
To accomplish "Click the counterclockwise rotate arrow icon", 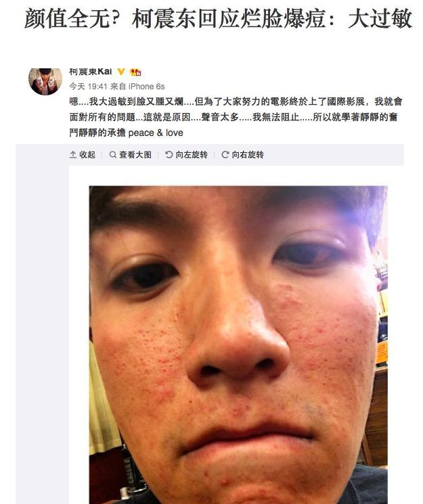I will pyautogui.click(x=169, y=155).
